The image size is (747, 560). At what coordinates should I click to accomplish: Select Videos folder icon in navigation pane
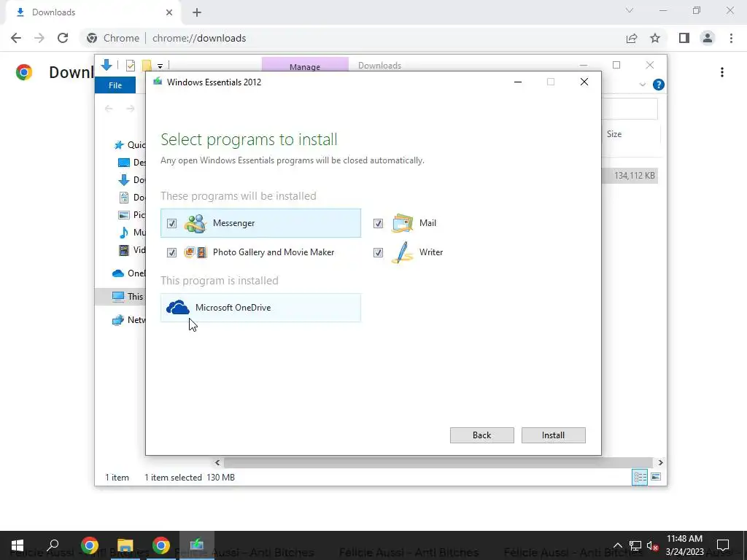pyautogui.click(x=124, y=250)
